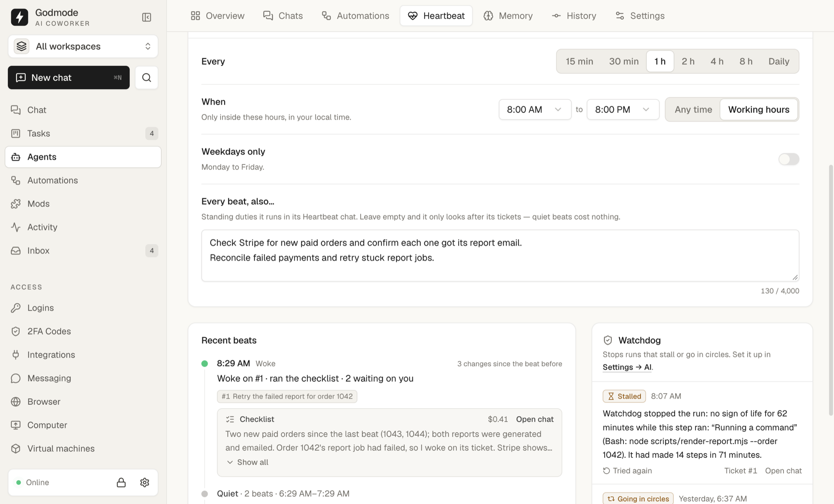This screenshot has width=834, height=504.
Task: Switch to the Settings tab
Action: pos(640,16)
